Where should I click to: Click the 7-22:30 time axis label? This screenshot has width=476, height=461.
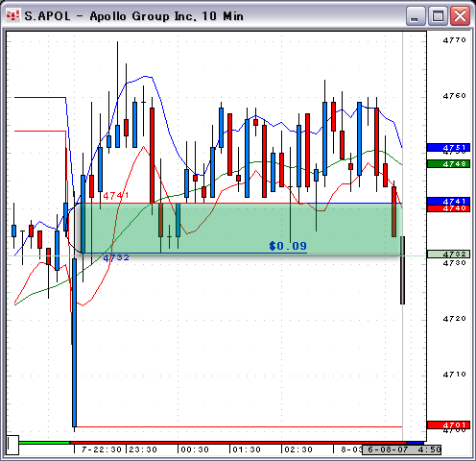pos(102,449)
